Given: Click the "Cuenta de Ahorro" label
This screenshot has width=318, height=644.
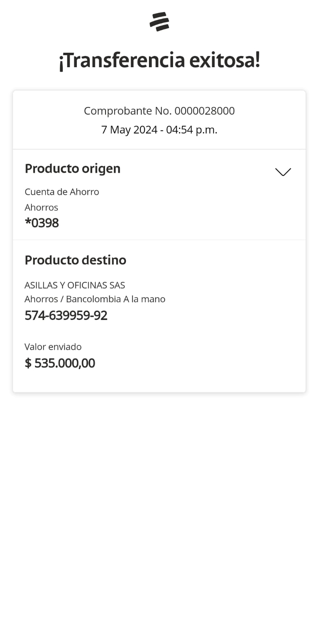Looking at the screenshot, I should [62, 192].
